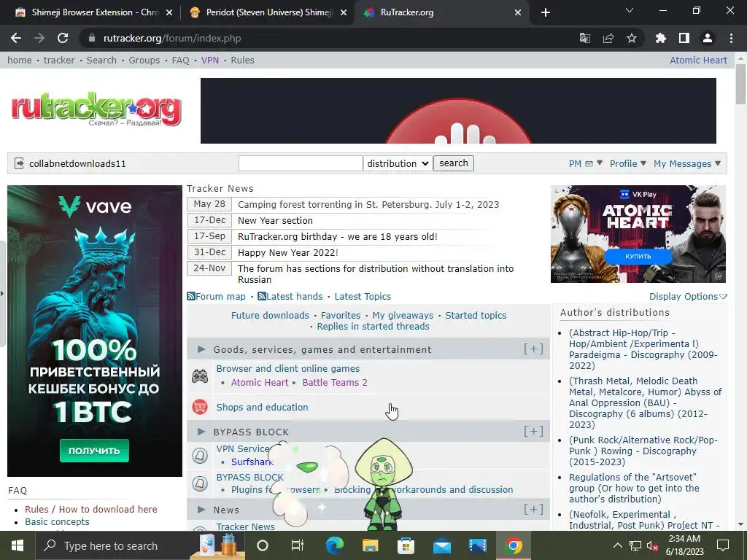
Task: Open Cortana circle icon on taskbar
Action: [x=263, y=545]
